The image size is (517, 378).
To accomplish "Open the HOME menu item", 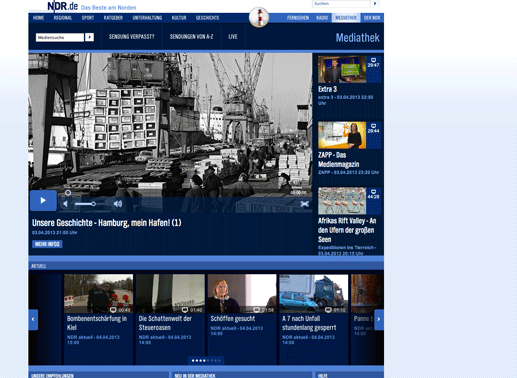I will click(39, 18).
